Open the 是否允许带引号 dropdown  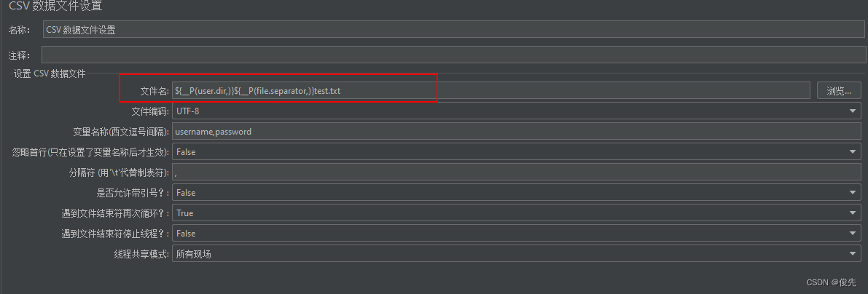point(853,193)
